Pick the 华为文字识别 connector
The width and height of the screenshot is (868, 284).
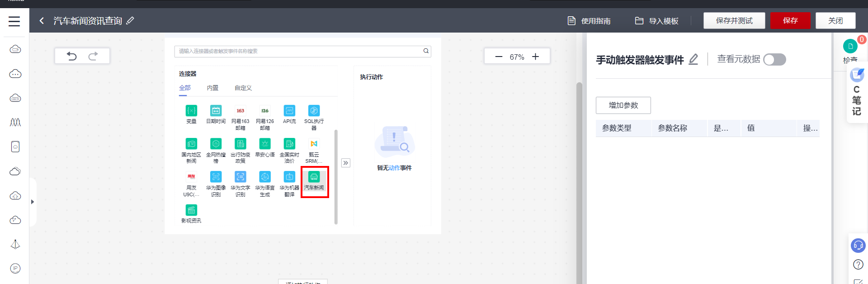coord(240,177)
